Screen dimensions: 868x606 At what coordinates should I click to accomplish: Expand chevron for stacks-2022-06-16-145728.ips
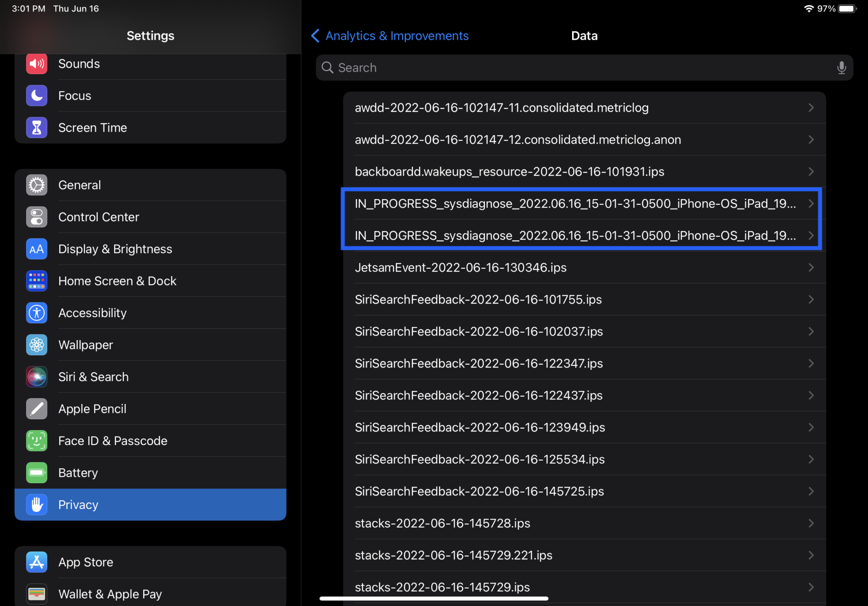pyautogui.click(x=811, y=523)
